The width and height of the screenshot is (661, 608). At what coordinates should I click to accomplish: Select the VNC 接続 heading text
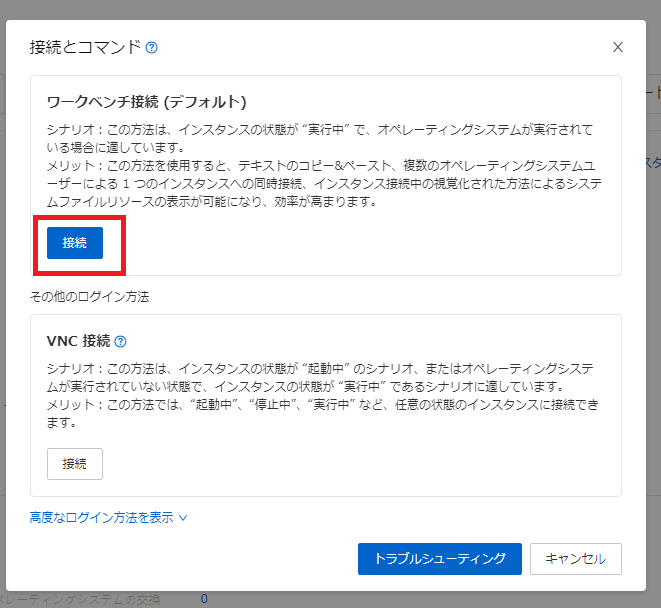pos(78,341)
